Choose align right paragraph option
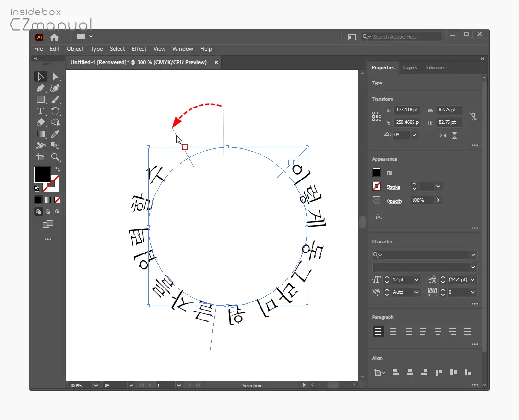 pos(408,331)
